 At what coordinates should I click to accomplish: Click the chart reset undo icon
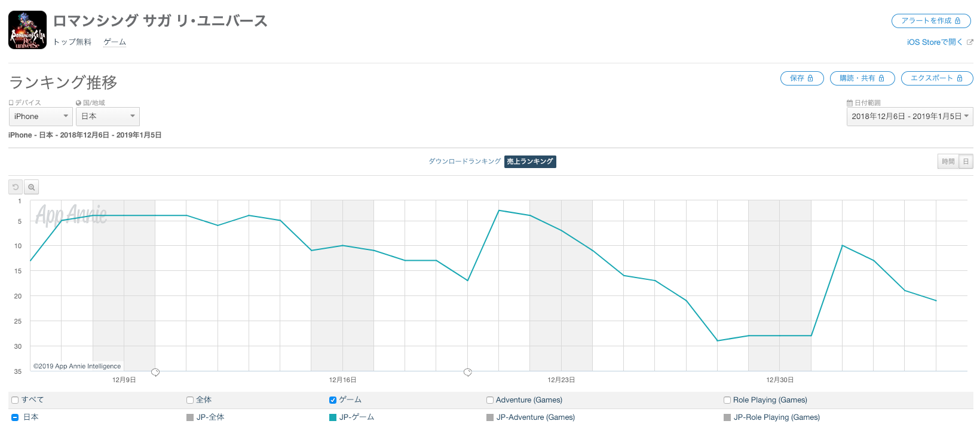coord(16,187)
